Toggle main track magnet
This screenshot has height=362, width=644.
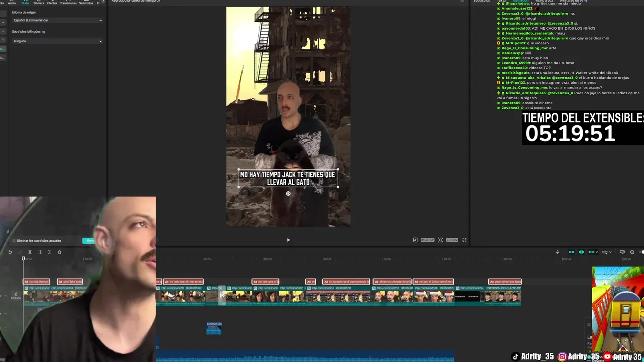(x=571, y=252)
